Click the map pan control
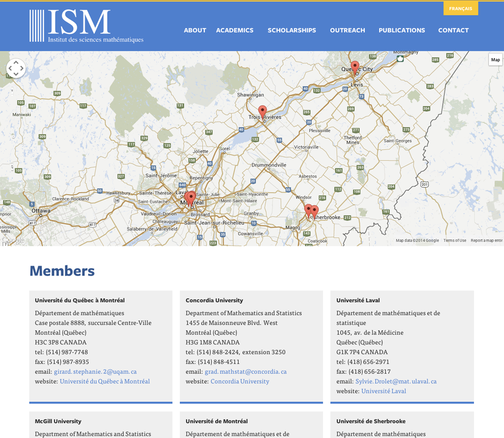Viewport: 504px width, 438px height. (x=16, y=68)
